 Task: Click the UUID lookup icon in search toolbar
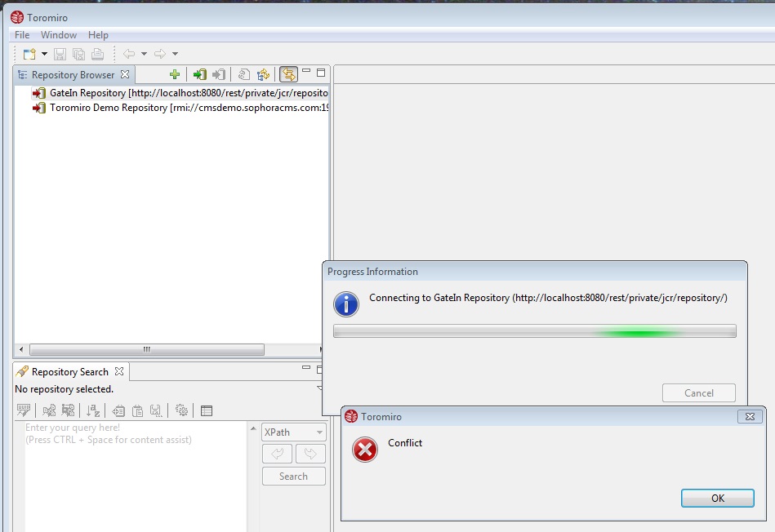click(23, 410)
